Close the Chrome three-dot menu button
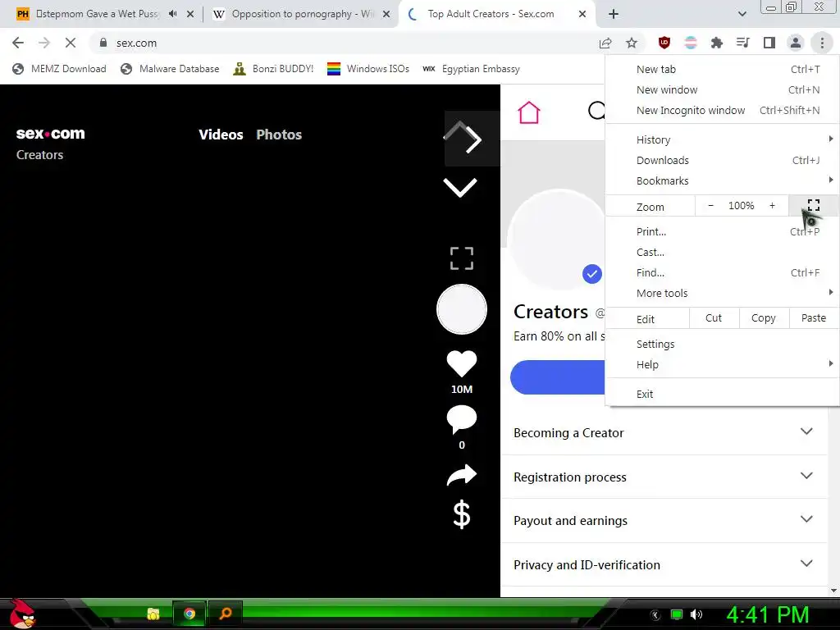 pyautogui.click(x=822, y=43)
